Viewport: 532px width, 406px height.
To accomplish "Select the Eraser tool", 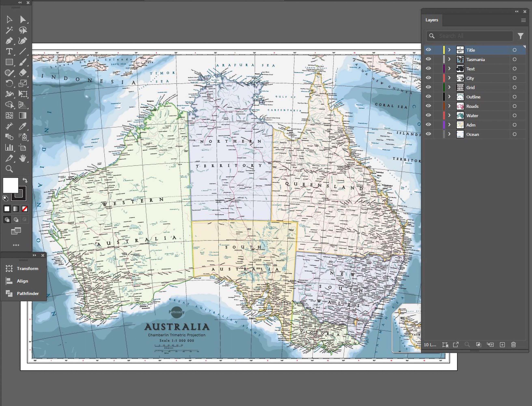I will (23, 73).
